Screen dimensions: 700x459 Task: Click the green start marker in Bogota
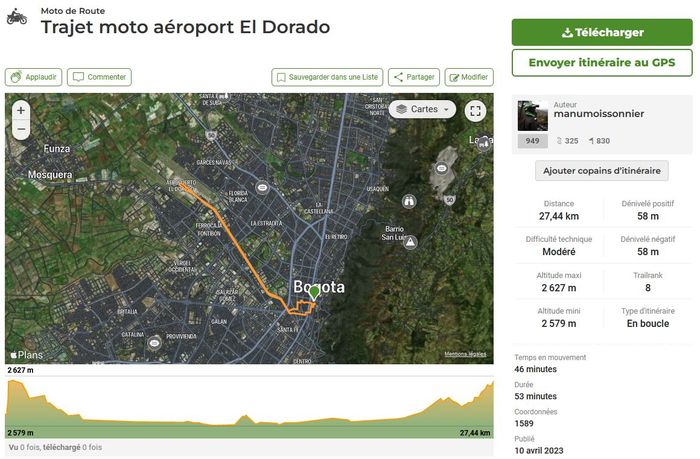(x=315, y=292)
